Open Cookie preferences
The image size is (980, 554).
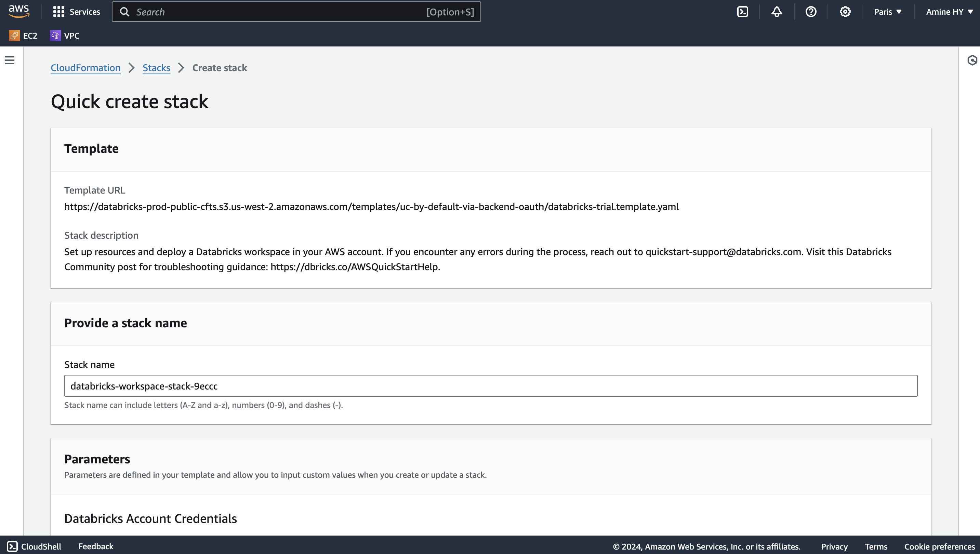[x=939, y=546]
